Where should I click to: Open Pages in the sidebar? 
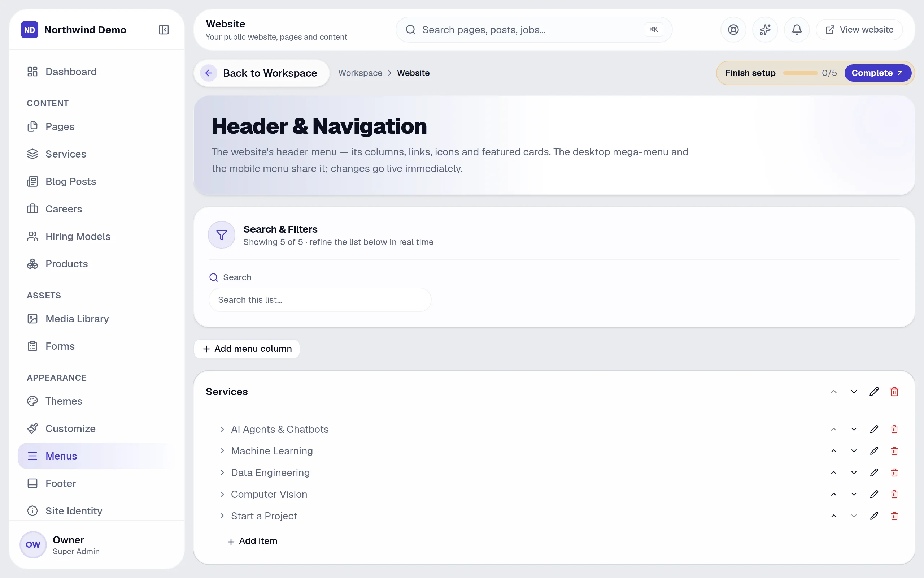tap(97, 126)
